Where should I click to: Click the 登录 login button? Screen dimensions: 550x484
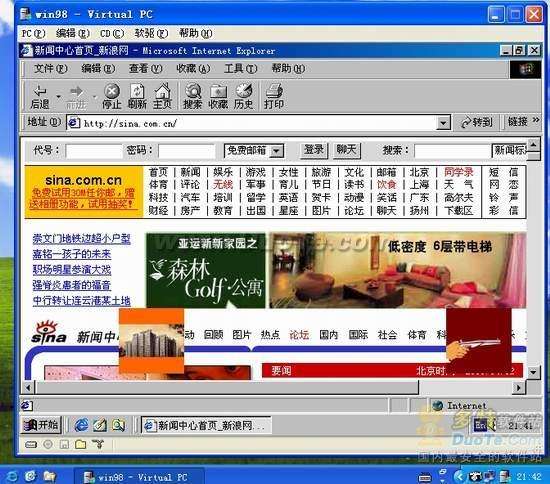click(x=314, y=150)
